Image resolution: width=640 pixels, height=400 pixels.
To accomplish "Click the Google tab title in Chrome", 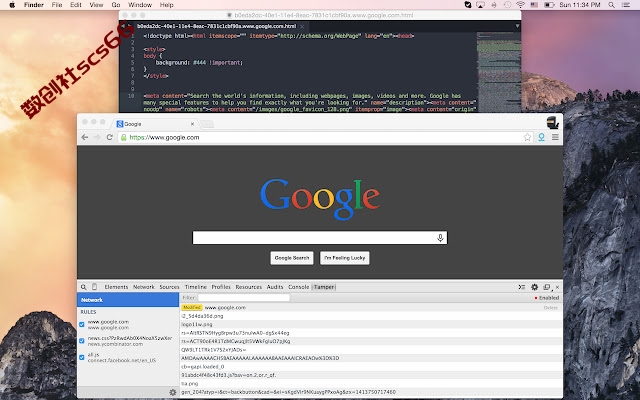I will 133,124.
